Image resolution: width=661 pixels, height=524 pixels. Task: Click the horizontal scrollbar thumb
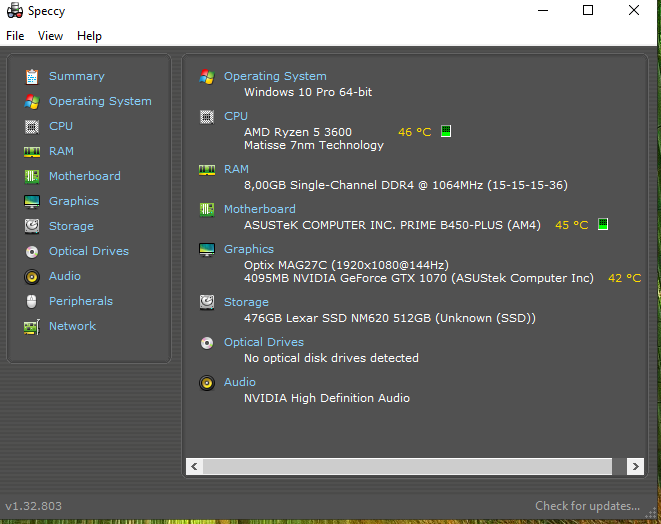(407, 466)
